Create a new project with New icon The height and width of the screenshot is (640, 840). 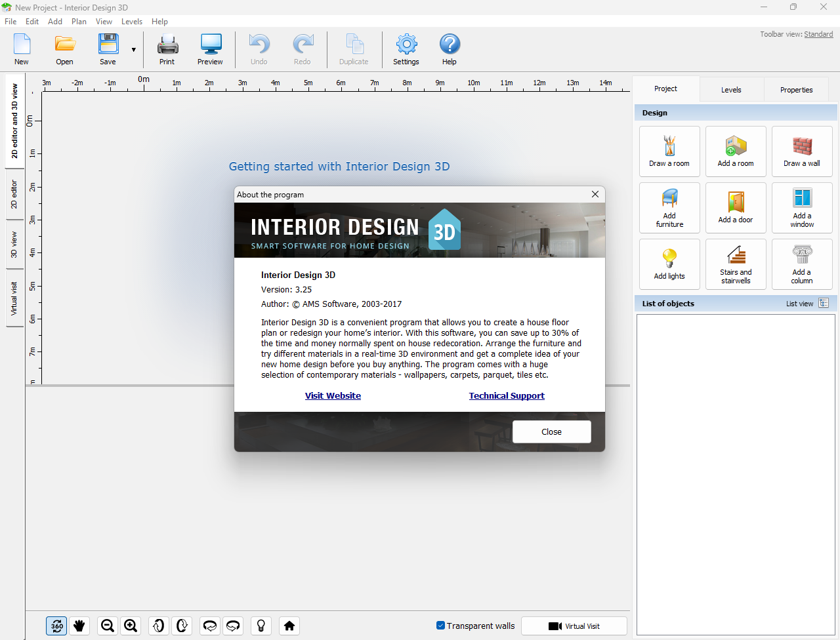click(22, 50)
